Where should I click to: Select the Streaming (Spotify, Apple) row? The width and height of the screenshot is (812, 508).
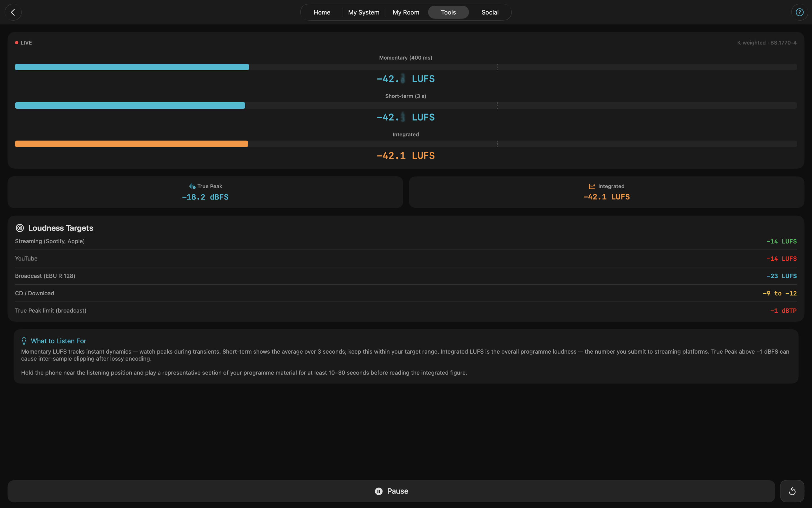point(406,241)
